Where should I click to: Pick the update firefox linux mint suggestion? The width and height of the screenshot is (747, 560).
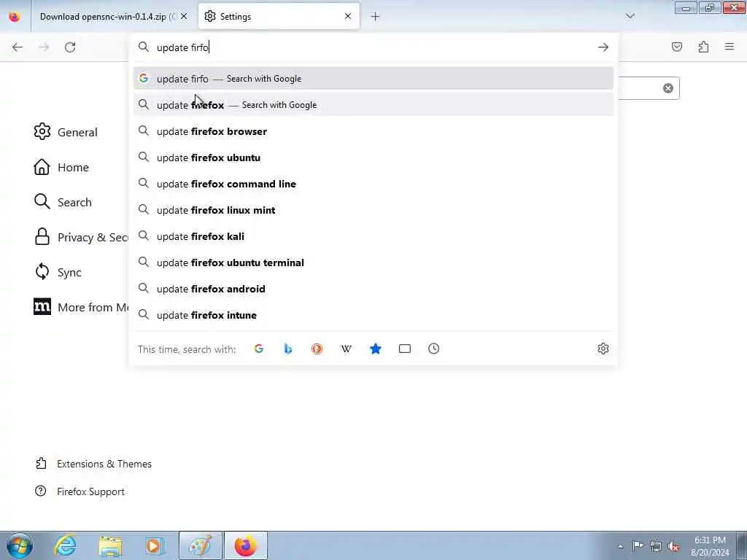pos(373,210)
